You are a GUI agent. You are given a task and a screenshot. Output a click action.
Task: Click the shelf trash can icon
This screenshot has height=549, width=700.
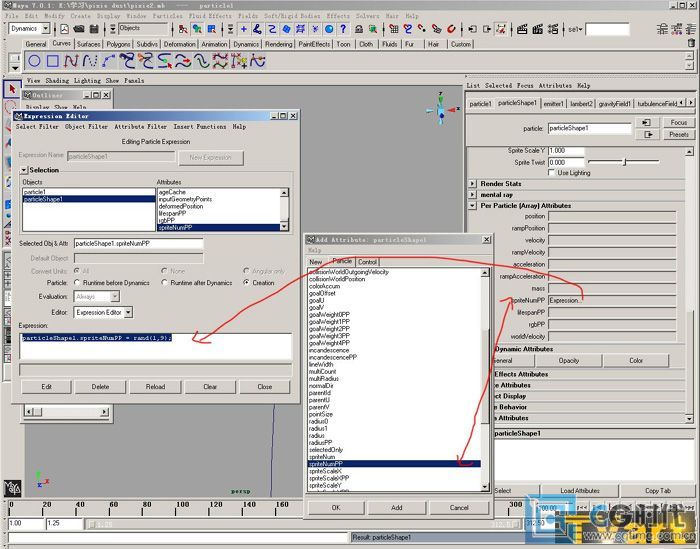coord(691,43)
